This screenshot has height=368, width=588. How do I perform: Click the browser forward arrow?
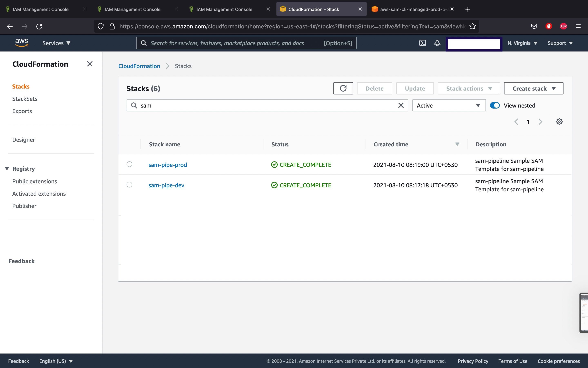tap(24, 26)
